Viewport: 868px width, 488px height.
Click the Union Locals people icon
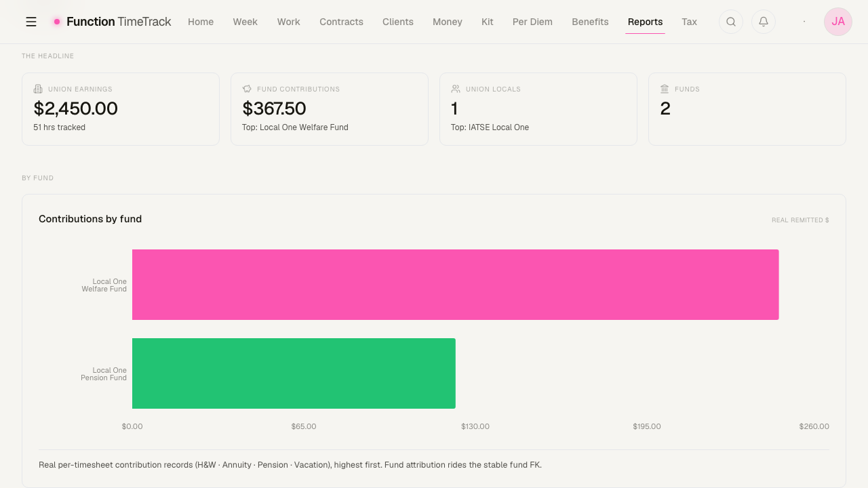coord(456,89)
